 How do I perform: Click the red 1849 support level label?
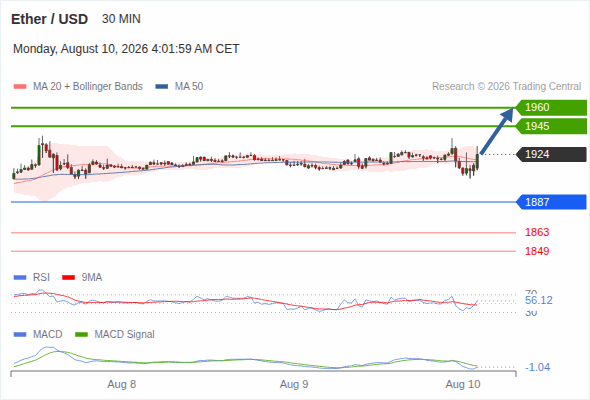point(537,251)
